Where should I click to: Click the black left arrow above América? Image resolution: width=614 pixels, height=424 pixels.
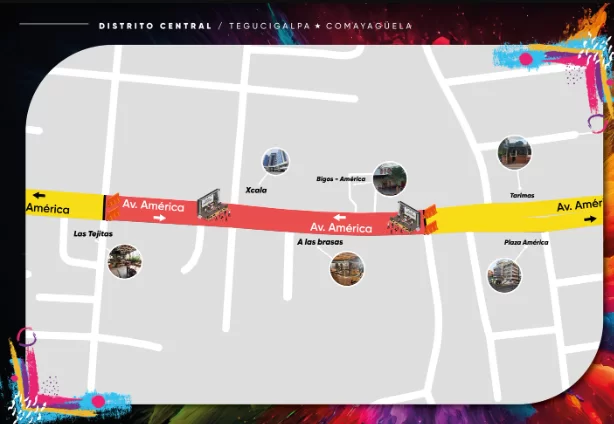39,195
